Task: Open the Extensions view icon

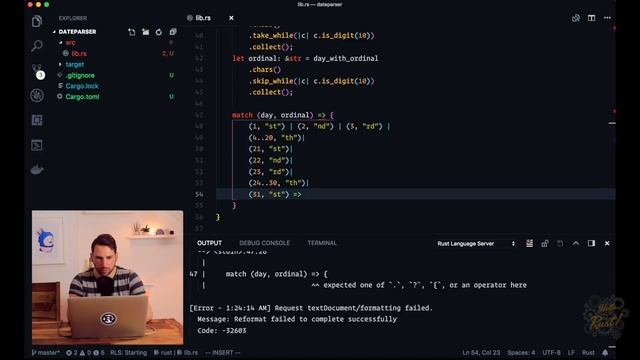Action: point(37,120)
